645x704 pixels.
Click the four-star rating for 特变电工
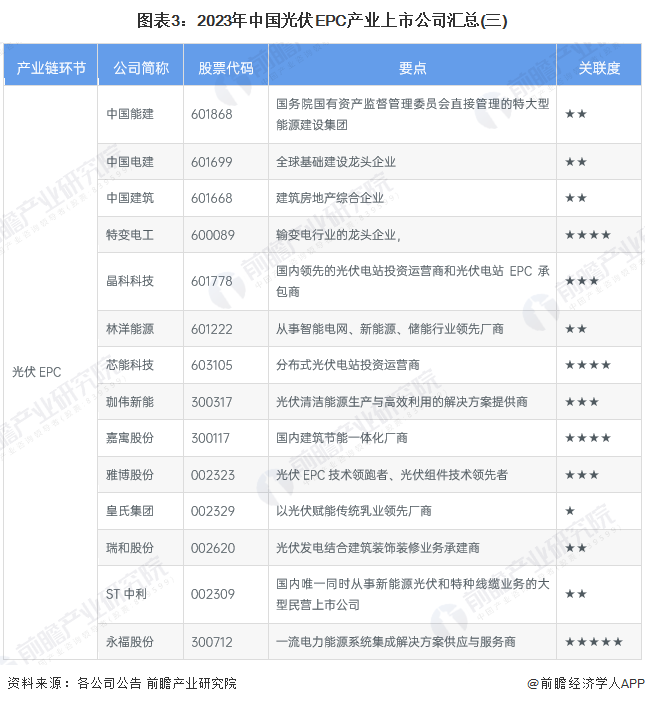click(588, 235)
